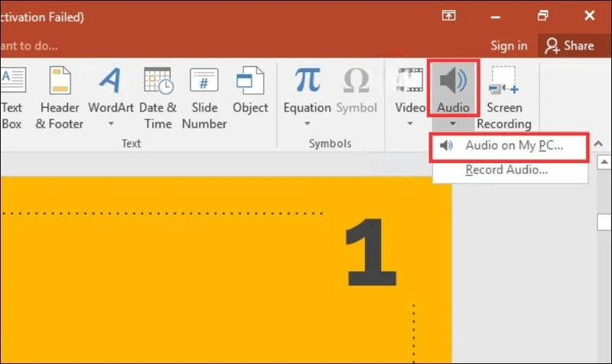Expand the Equation dropdown arrow
Viewport: 612px width, 364px height.
pos(308,124)
